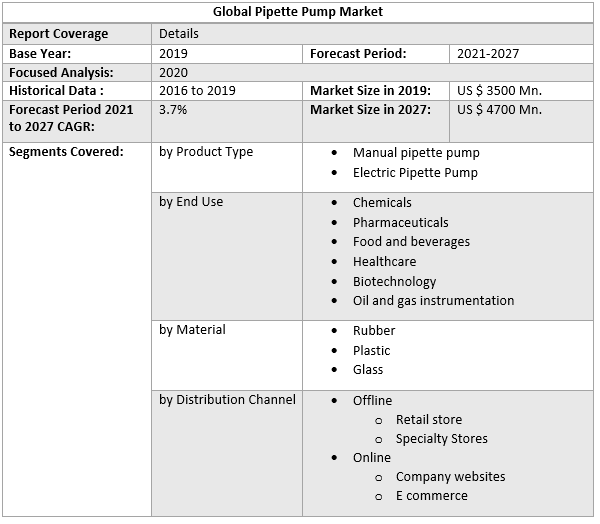Image resolution: width=600 pixels, height=524 pixels.
Task: Select the Forecast Period value 2021-2027
Action: [x=488, y=54]
